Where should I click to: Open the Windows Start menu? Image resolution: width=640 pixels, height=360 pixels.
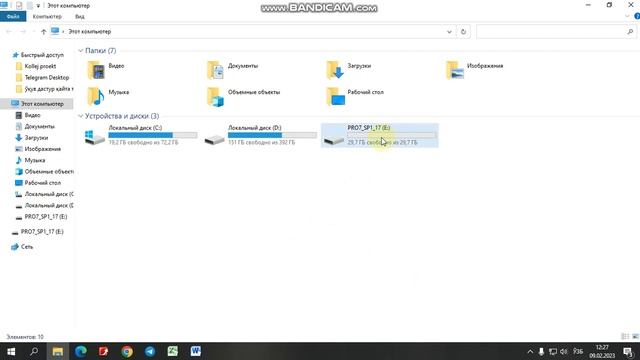pos(11,351)
